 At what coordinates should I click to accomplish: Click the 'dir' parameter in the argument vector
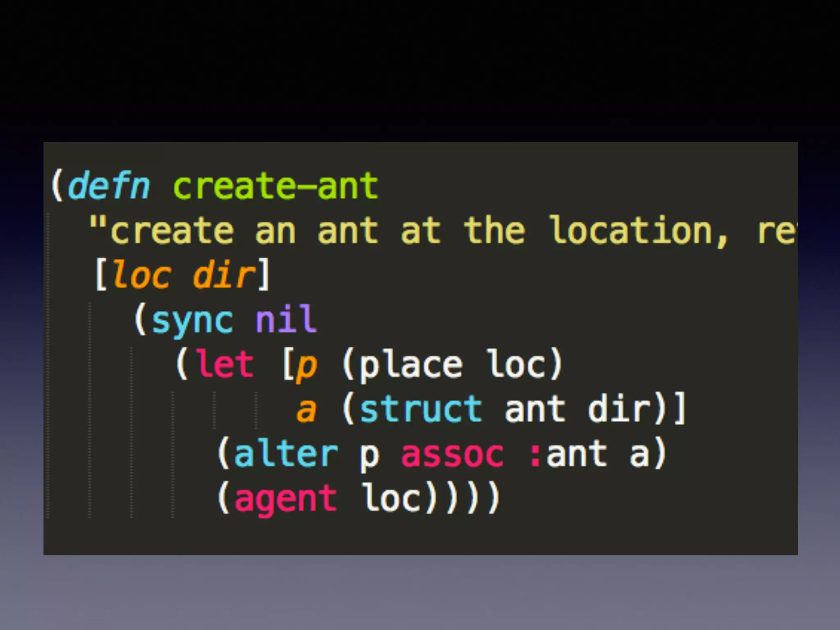(224, 275)
